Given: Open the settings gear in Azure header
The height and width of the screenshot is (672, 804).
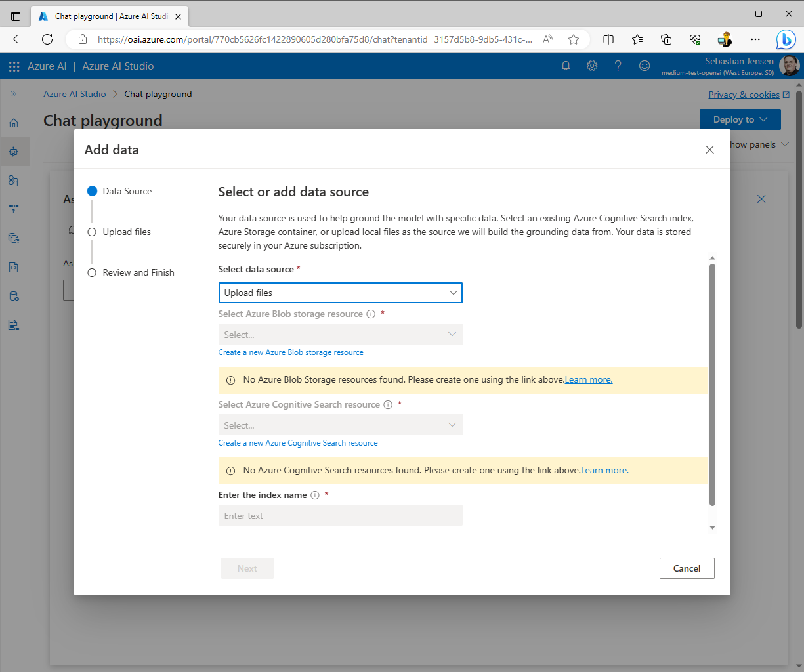Looking at the screenshot, I should click(592, 66).
